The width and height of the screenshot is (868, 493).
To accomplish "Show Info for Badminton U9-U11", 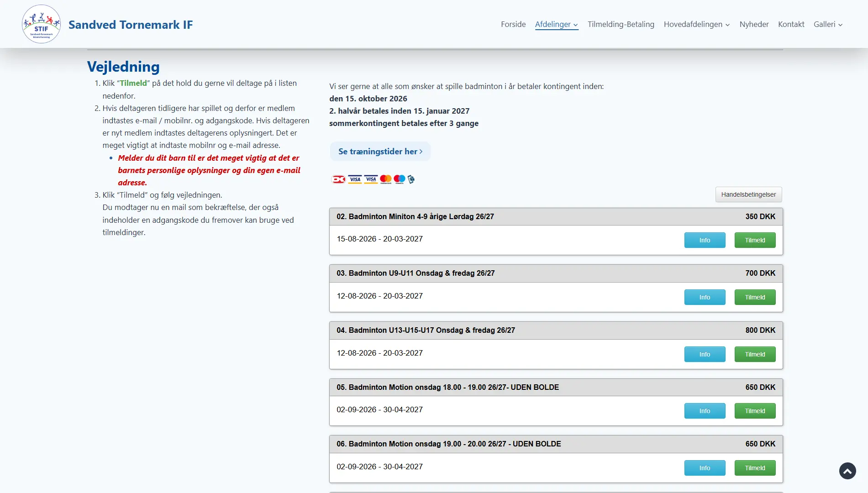I will [x=705, y=297].
